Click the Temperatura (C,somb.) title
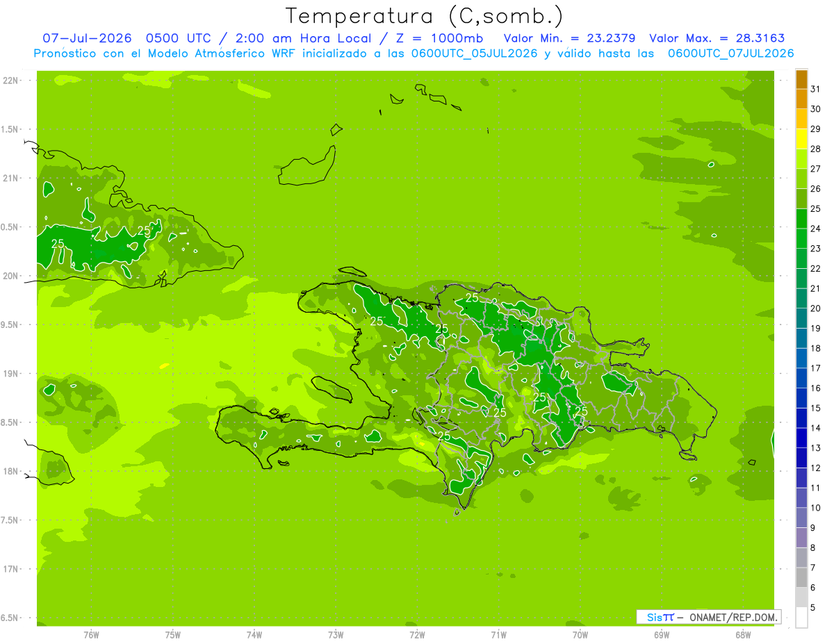The image size is (834, 644). [x=424, y=15]
